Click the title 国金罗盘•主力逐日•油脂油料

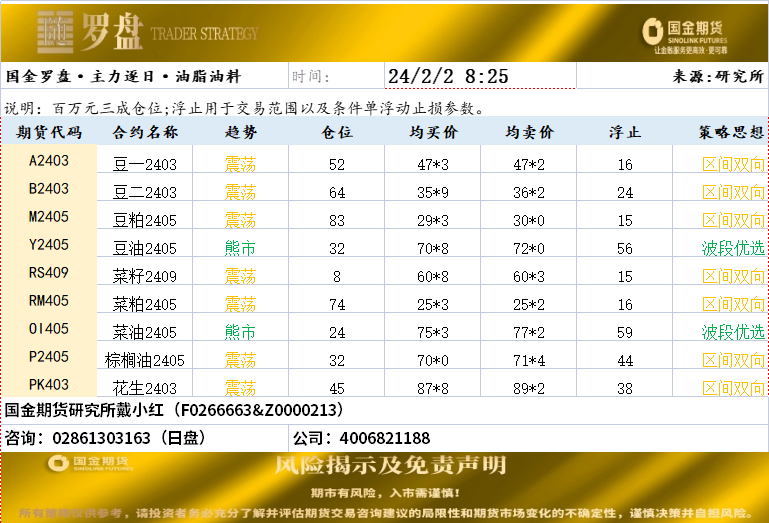click(x=123, y=76)
